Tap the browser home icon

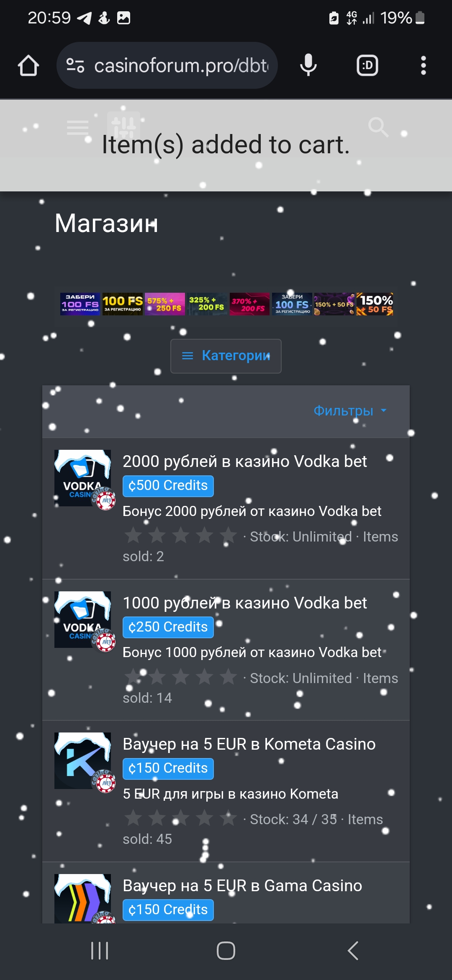click(28, 66)
